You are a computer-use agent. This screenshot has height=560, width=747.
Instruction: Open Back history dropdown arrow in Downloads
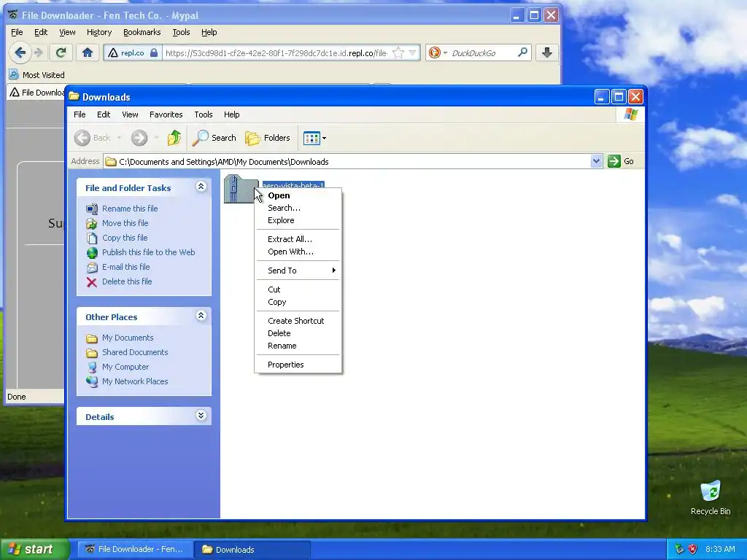click(119, 138)
